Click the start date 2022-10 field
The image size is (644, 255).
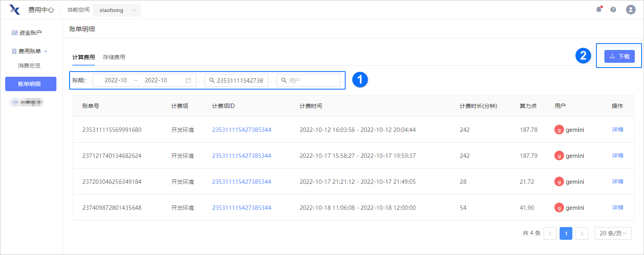pos(116,80)
